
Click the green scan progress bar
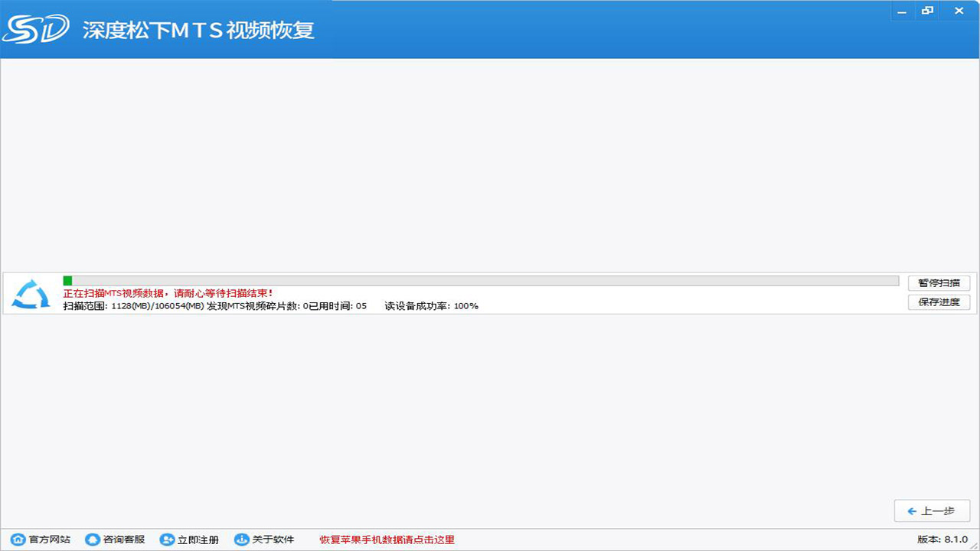coord(66,280)
